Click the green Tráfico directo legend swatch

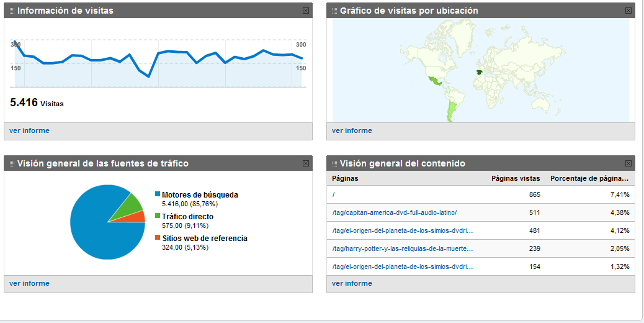[x=158, y=216]
